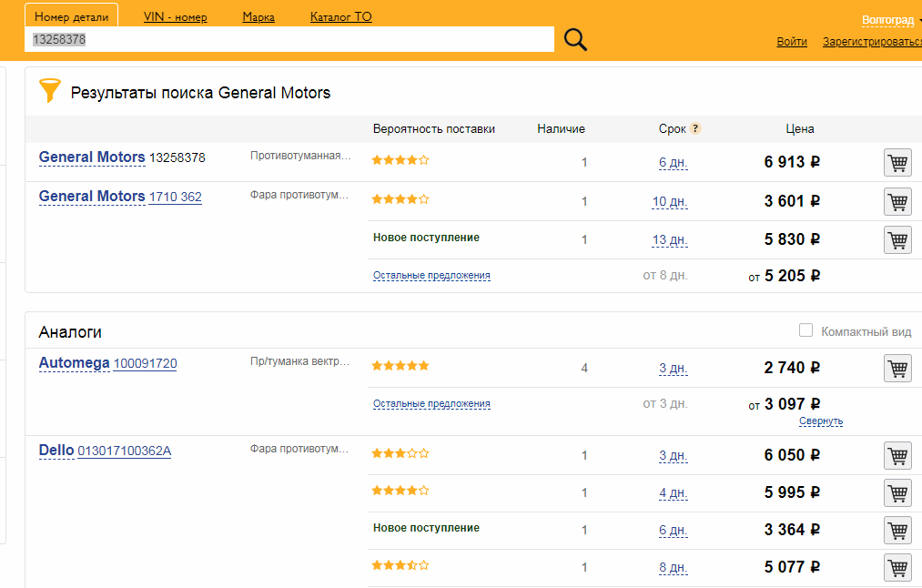Add Automega 2 740 ₽ part to cart

coord(897,368)
